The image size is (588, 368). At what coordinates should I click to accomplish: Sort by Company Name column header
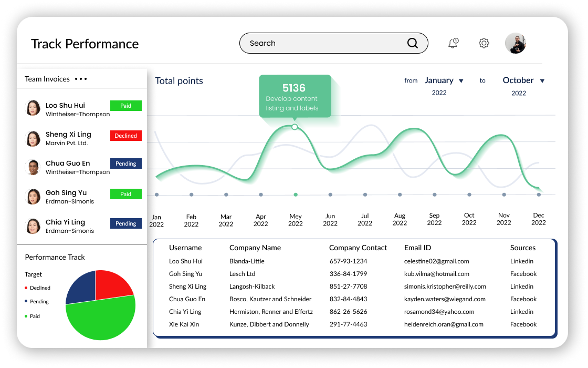tap(255, 248)
